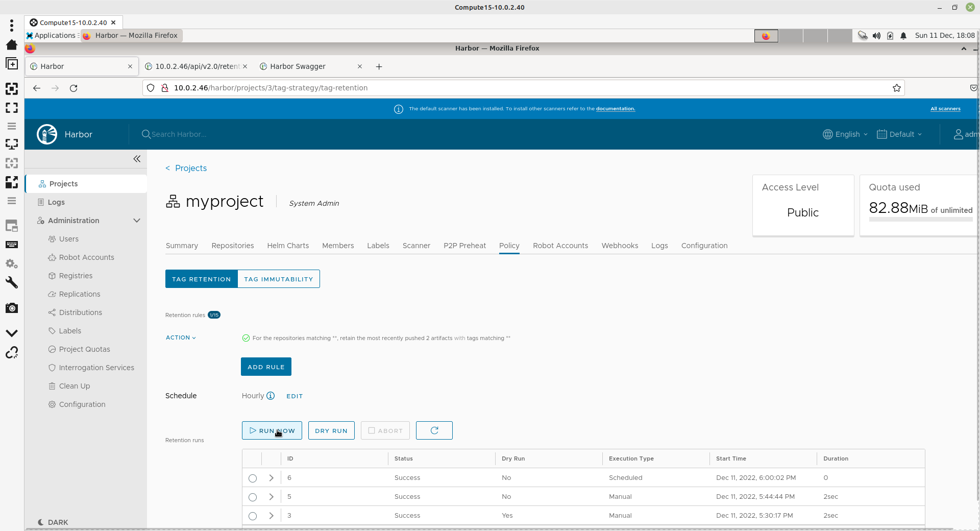This screenshot has height=531, width=980.
Task: Select radio button for retention run 5
Action: coord(253,497)
